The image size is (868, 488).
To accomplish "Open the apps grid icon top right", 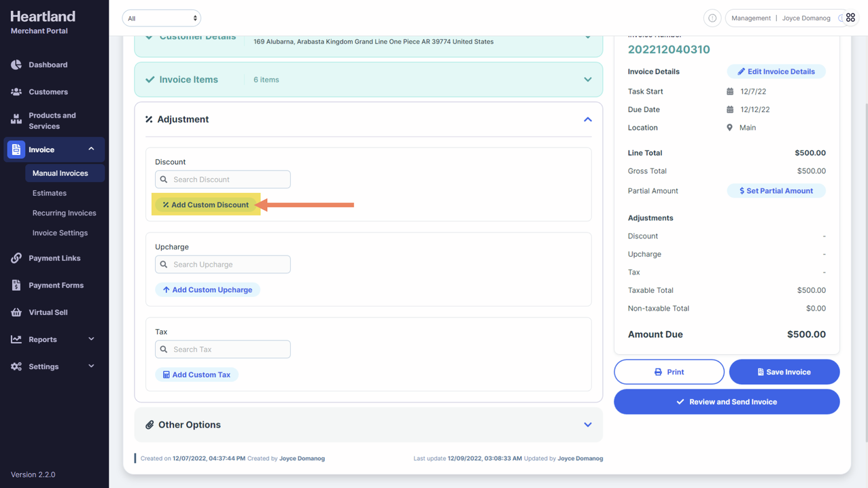I will click(x=850, y=18).
